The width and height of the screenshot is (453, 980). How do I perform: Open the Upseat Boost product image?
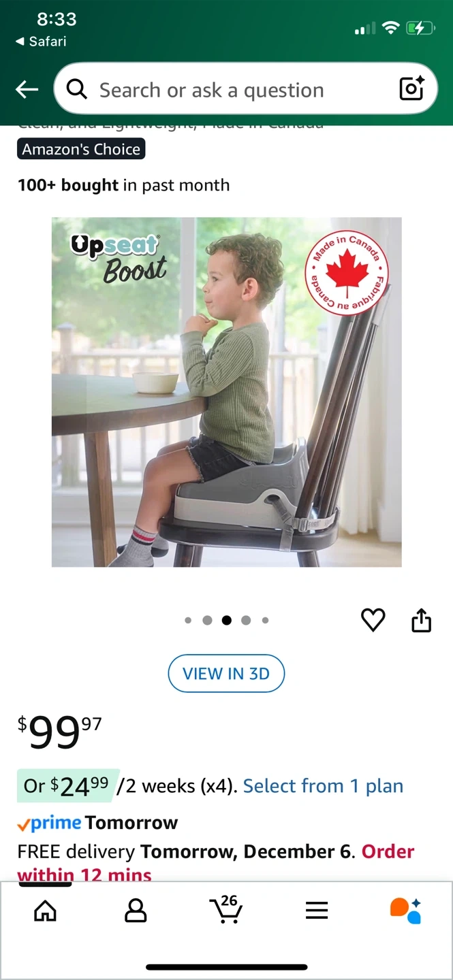pyautogui.click(x=227, y=392)
